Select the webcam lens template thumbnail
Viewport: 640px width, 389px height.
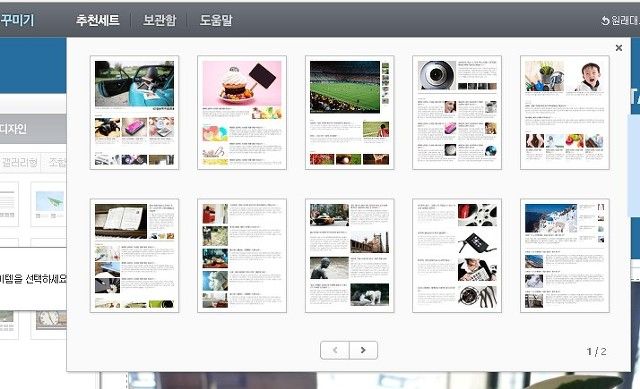coord(457,113)
